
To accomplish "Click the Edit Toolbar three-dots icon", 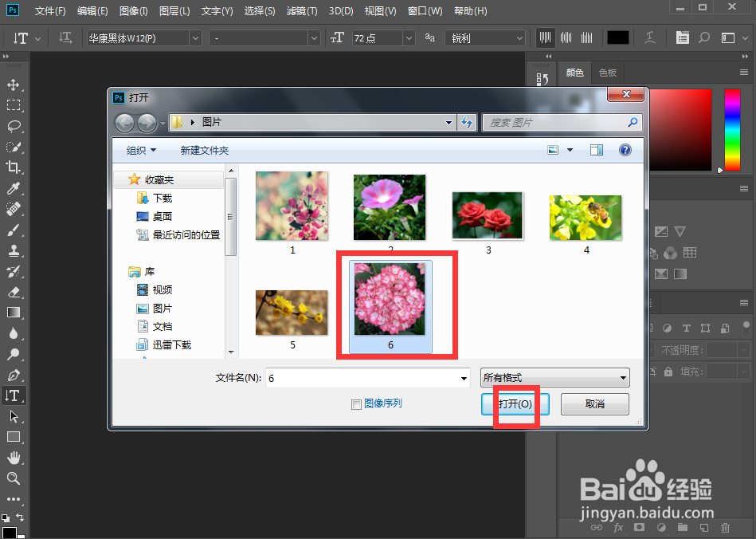I will tap(13, 499).
